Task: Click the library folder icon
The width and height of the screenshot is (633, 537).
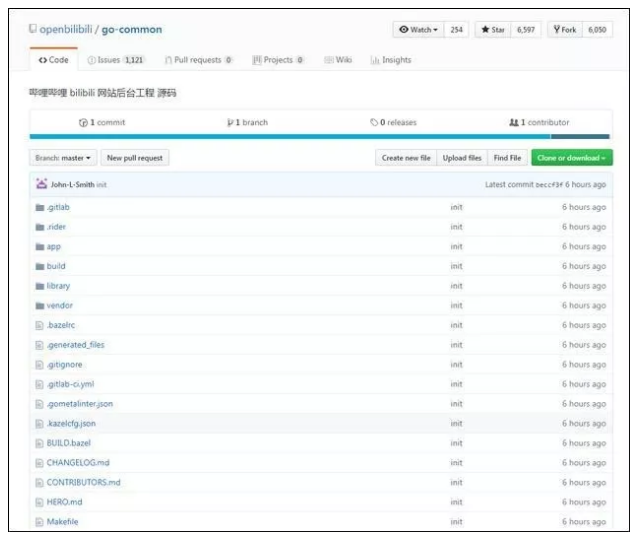Action: 40,286
